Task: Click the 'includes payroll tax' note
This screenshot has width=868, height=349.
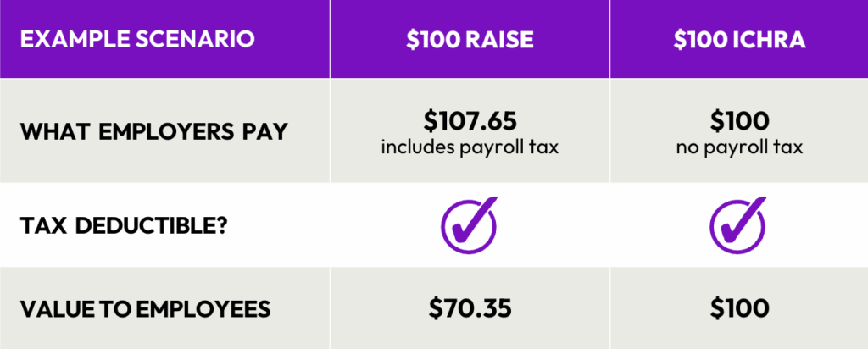Action: 470,148
